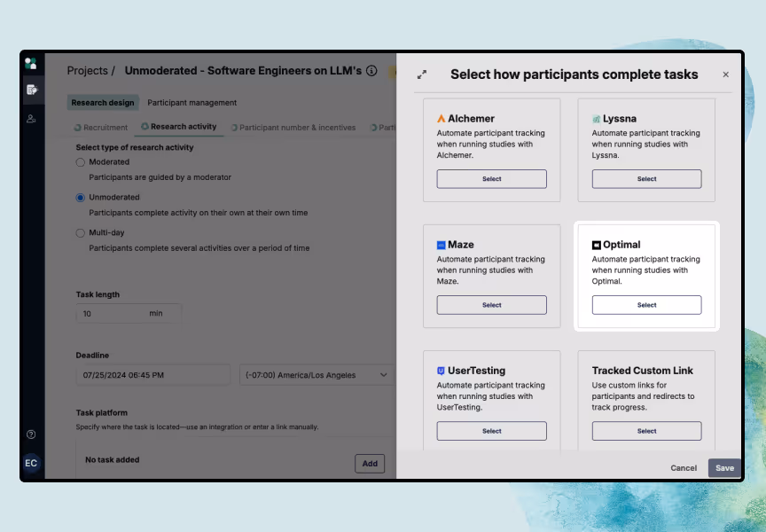Switch to Participant management tab

click(x=192, y=103)
